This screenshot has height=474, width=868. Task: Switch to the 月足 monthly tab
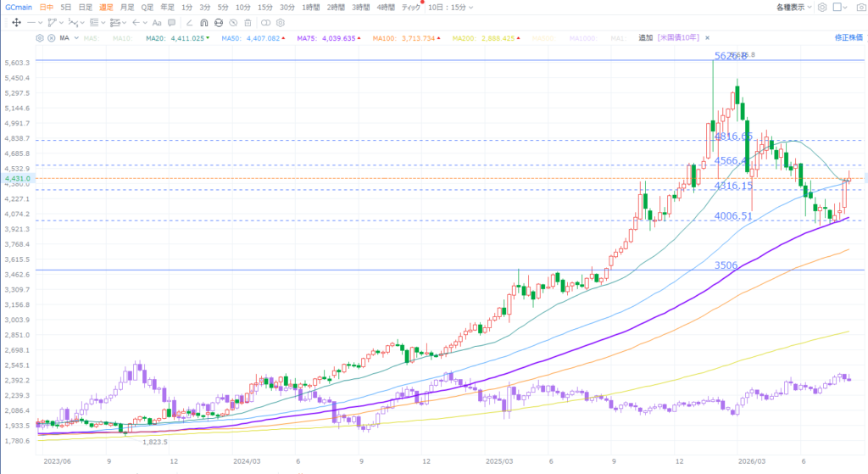127,7
